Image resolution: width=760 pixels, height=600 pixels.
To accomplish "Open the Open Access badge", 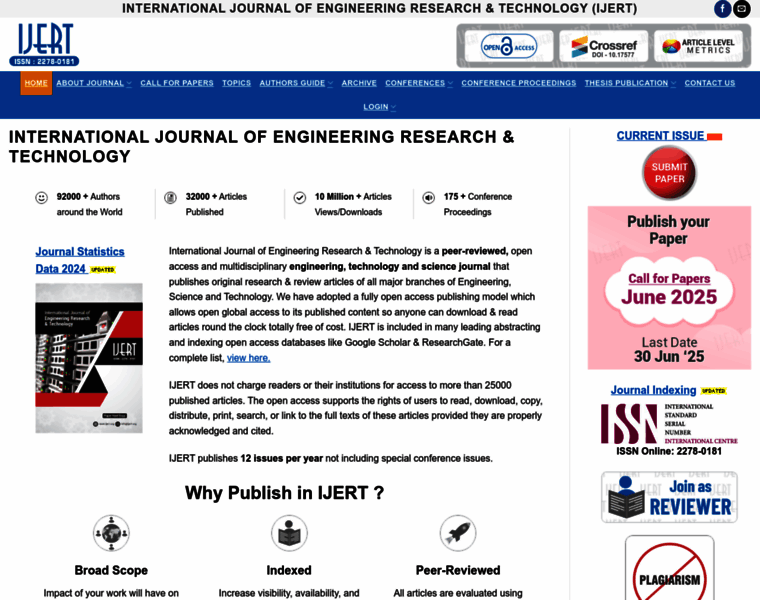I will click(x=509, y=47).
